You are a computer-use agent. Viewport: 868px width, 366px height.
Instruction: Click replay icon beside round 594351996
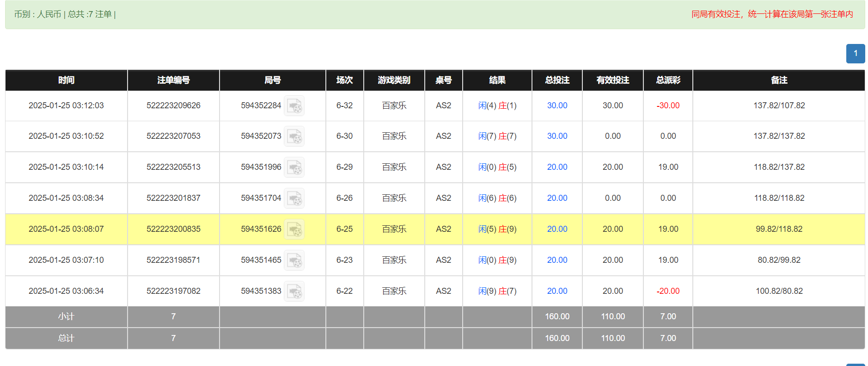(294, 167)
